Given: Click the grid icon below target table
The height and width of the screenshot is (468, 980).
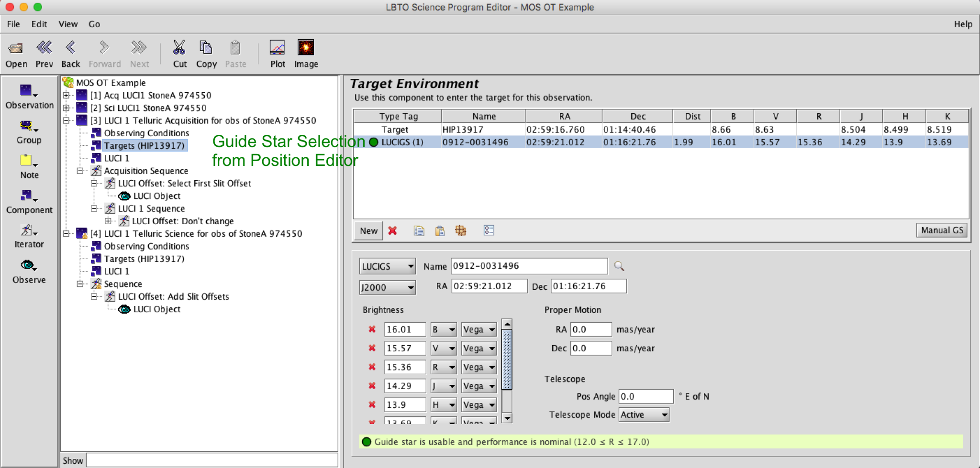Looking at the screenshot, I should tap(460, 231).
